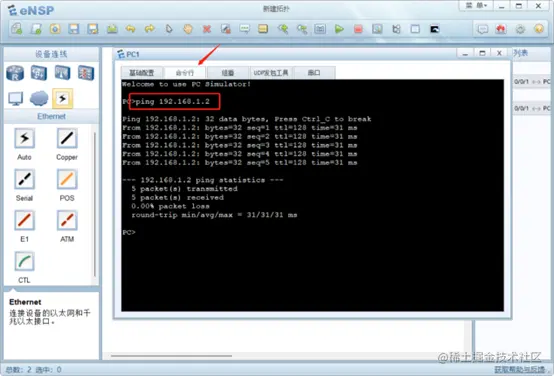
Task: Click the show all interfaces icon
Action: pyautogui.click(x=396, y=29)
